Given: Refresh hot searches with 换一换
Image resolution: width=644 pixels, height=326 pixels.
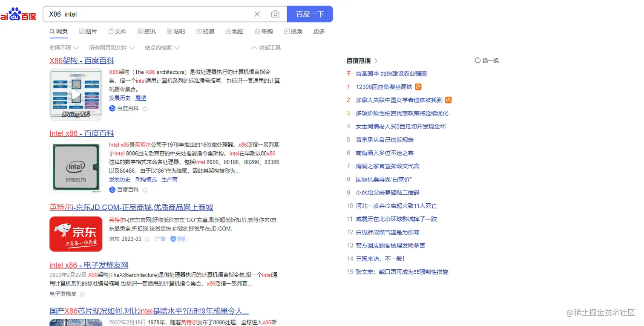Looking at the screenshot, I should 487,60.
